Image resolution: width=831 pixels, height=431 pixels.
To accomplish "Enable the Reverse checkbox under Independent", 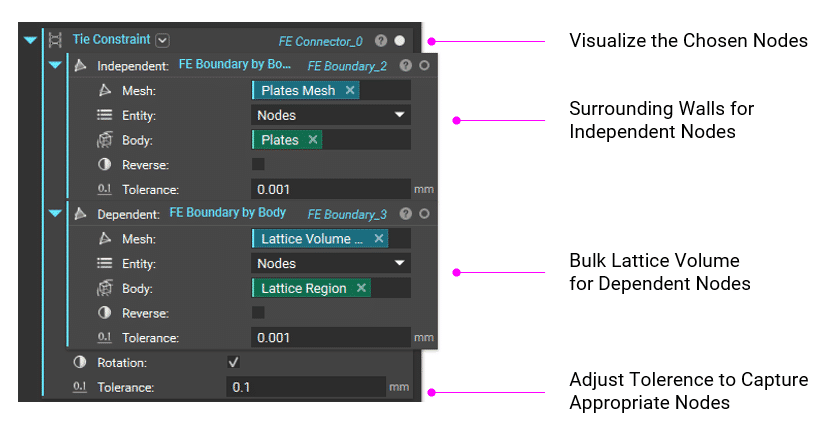I will coord(258,164).
